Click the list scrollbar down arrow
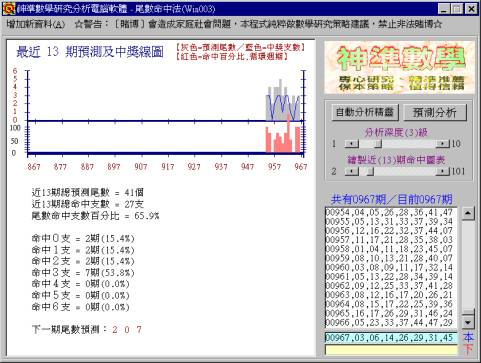The image size is (481, 363). 468,322
